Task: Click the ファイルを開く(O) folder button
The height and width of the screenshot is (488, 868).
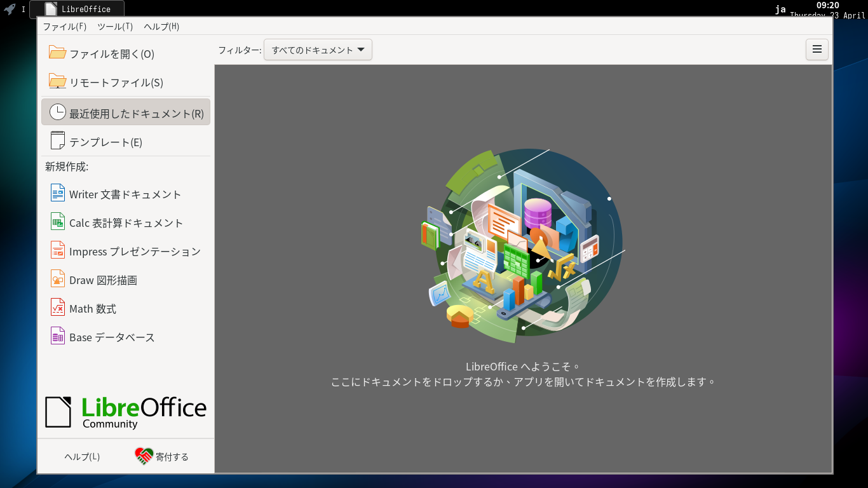Action: point(126,54)
